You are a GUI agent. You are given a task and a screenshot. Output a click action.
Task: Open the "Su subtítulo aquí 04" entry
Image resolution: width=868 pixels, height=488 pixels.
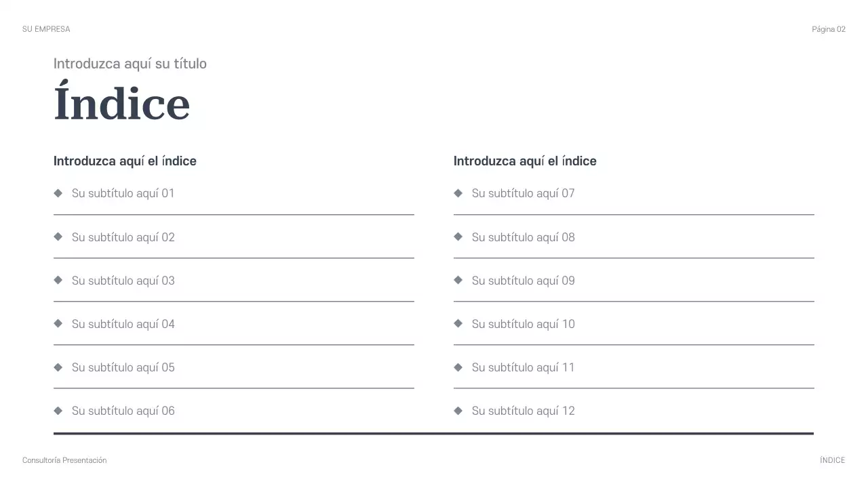tap(123, 324)
